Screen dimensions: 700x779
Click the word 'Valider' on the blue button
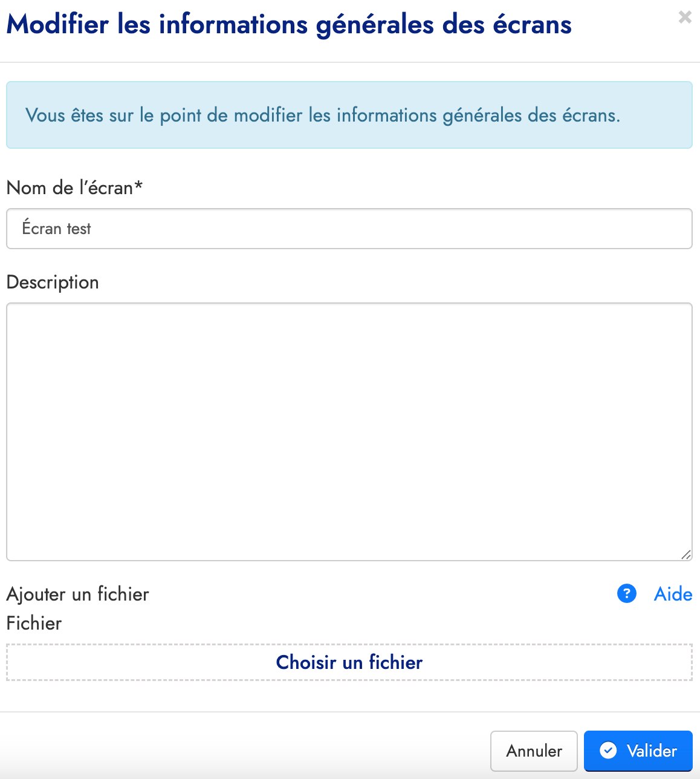[652, 751]
